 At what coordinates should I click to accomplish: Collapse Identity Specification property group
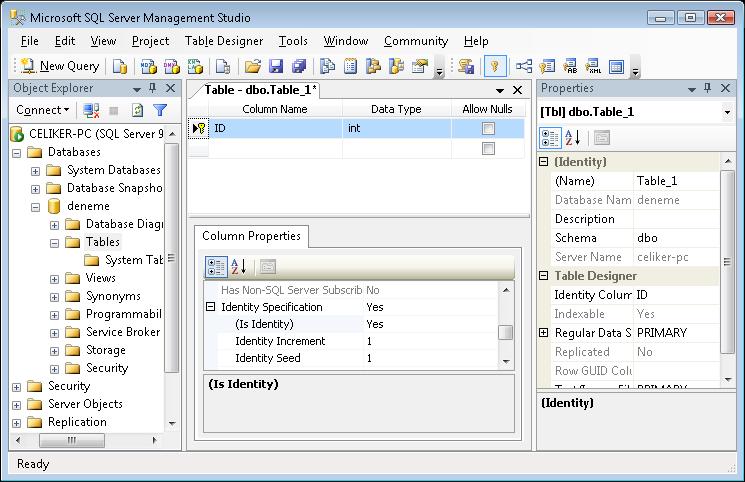pos(210,307)
